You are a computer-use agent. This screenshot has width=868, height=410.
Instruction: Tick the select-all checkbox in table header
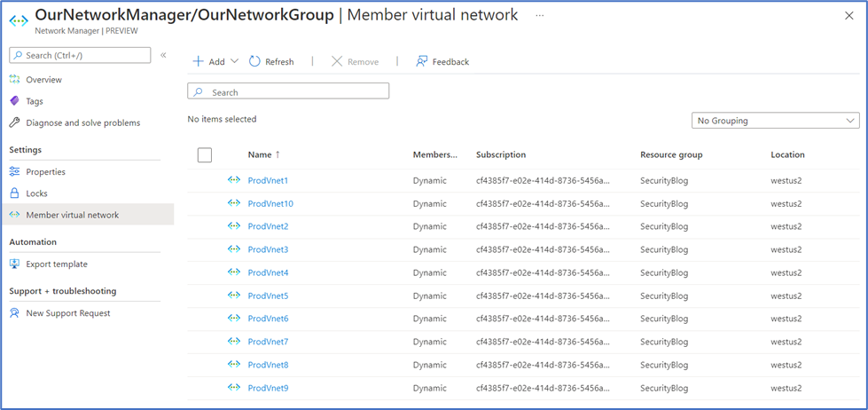click(x=205, y=155)
